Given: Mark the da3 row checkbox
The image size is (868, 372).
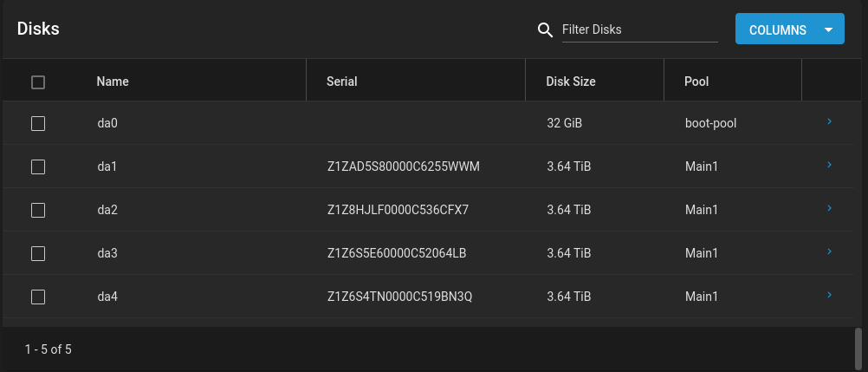Looking at the screenshot, I should click(x=38, y=253).
